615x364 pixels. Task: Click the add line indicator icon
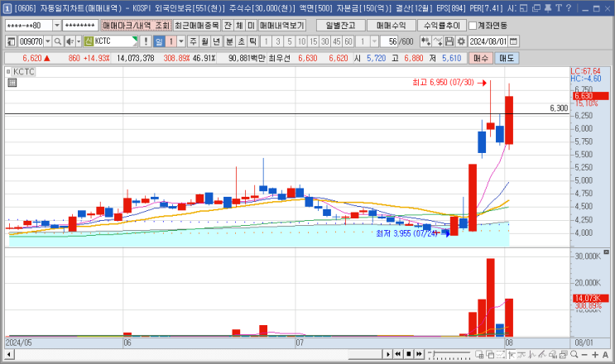[x=438, y=41]
